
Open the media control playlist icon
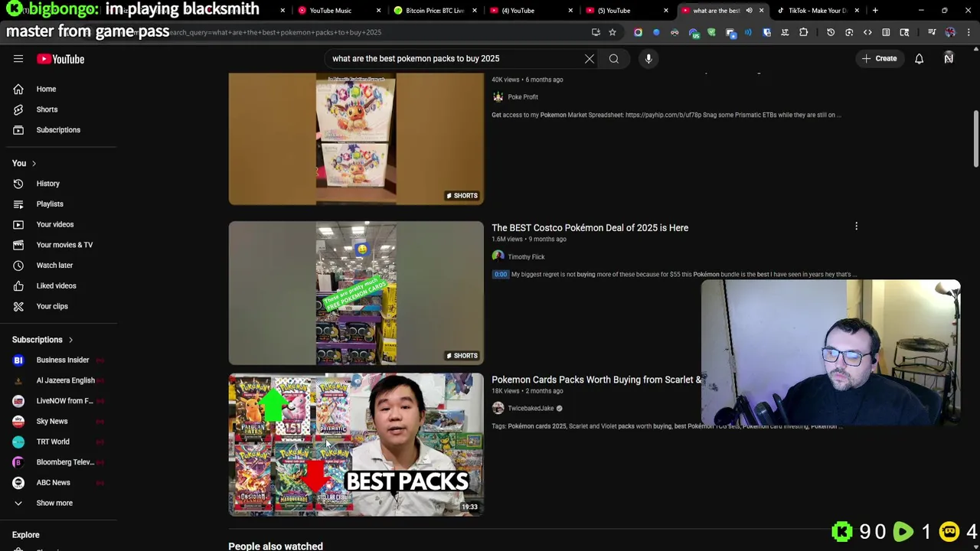932,32
